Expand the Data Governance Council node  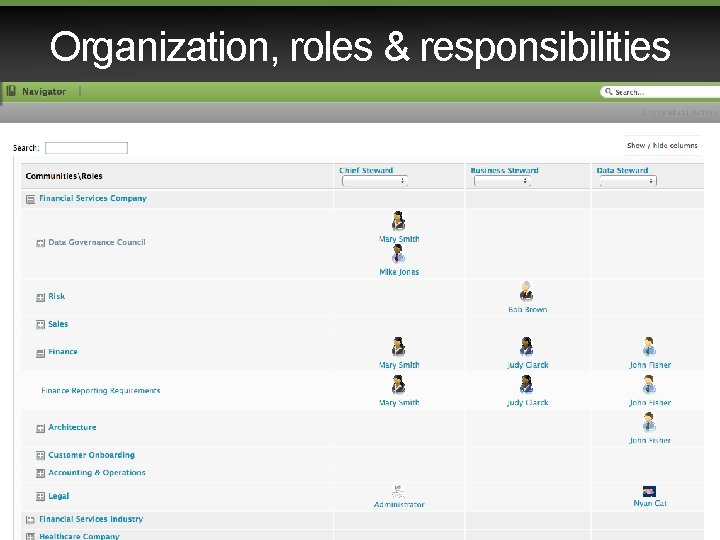coord(40,243)
